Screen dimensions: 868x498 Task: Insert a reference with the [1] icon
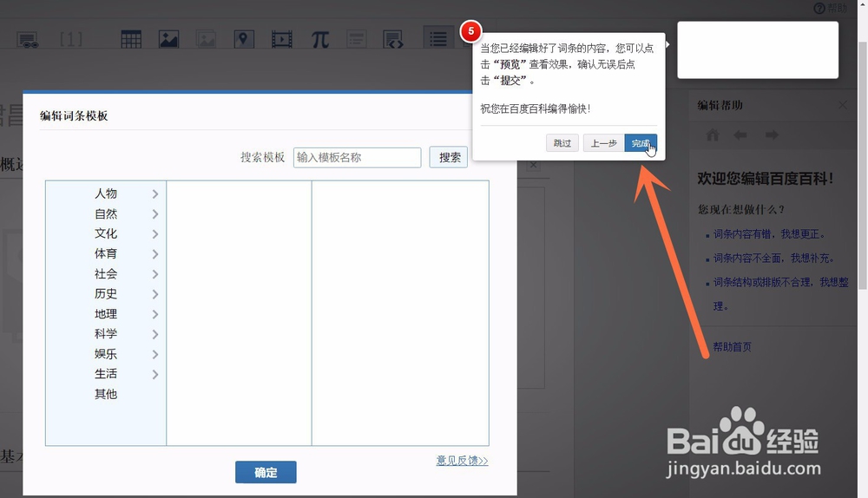tap(71, 39)
